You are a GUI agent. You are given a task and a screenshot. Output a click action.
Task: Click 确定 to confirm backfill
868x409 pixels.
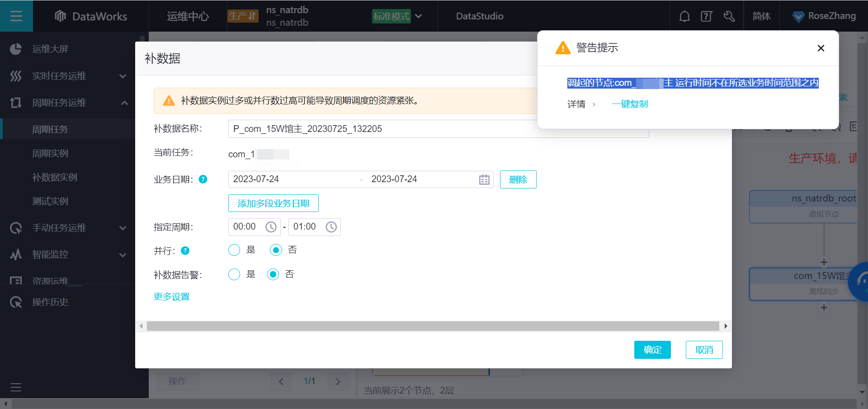pos(652,350)
